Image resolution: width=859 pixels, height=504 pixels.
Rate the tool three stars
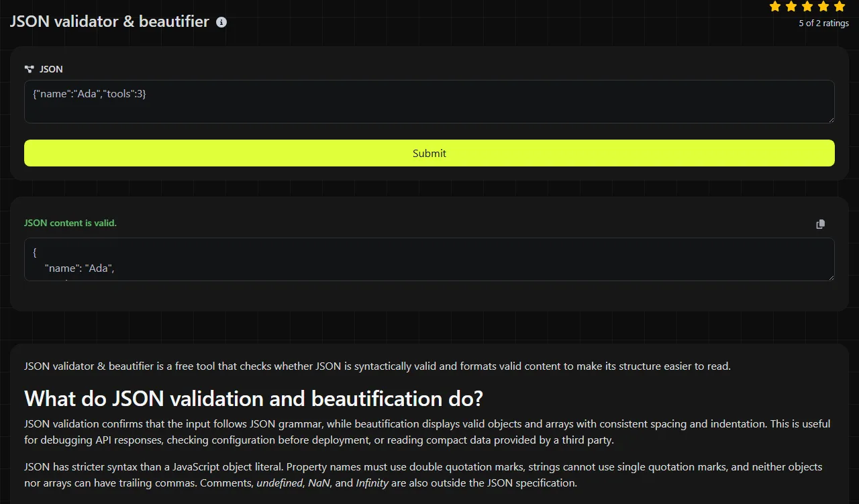tap(807, 7)
